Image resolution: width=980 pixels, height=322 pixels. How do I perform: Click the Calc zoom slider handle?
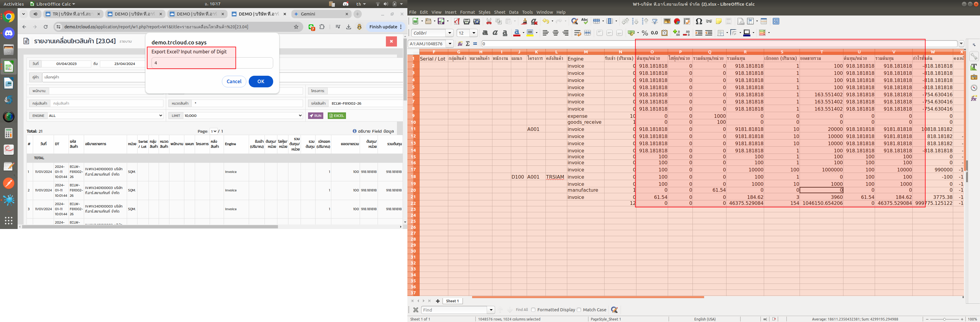[944, 319]
